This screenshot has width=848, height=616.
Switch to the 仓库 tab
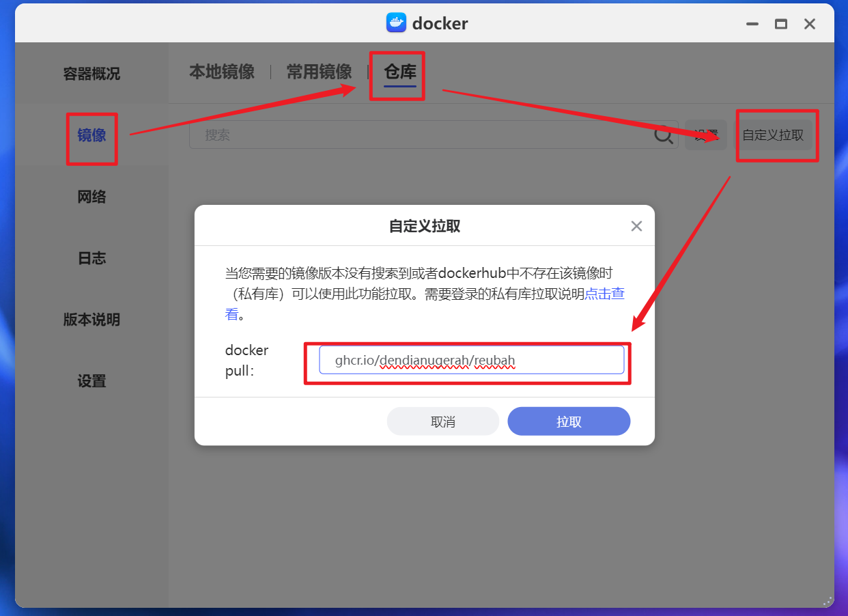(397, 71)
